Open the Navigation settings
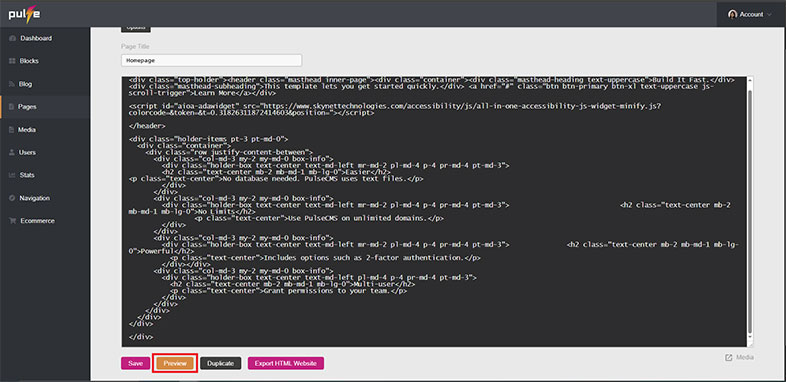The image size is (786, 382). tap(35, 198)
